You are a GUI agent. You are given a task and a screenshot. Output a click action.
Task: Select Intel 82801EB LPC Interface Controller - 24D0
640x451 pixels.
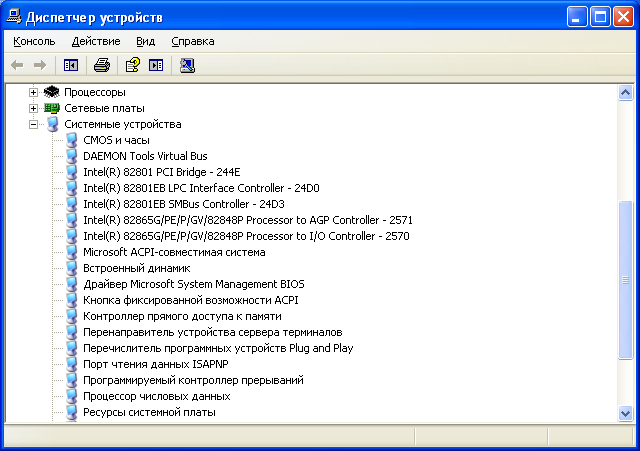coord(201,188)
